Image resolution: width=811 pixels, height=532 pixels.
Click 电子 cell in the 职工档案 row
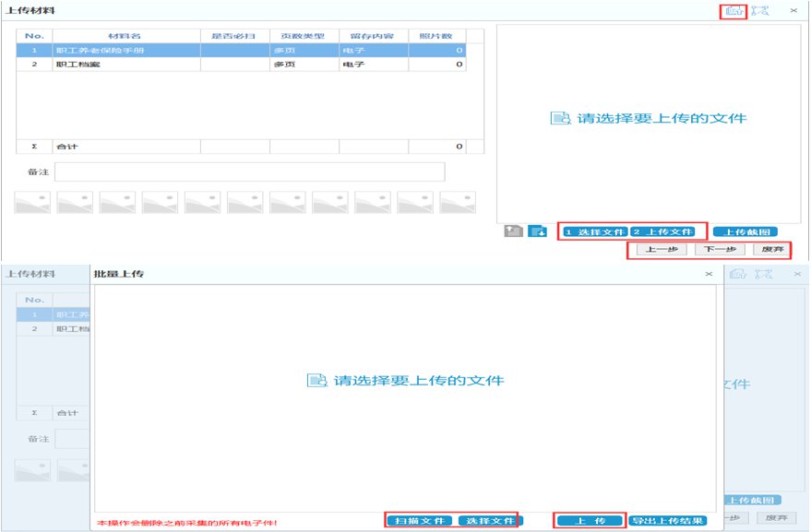coord(374,65)
